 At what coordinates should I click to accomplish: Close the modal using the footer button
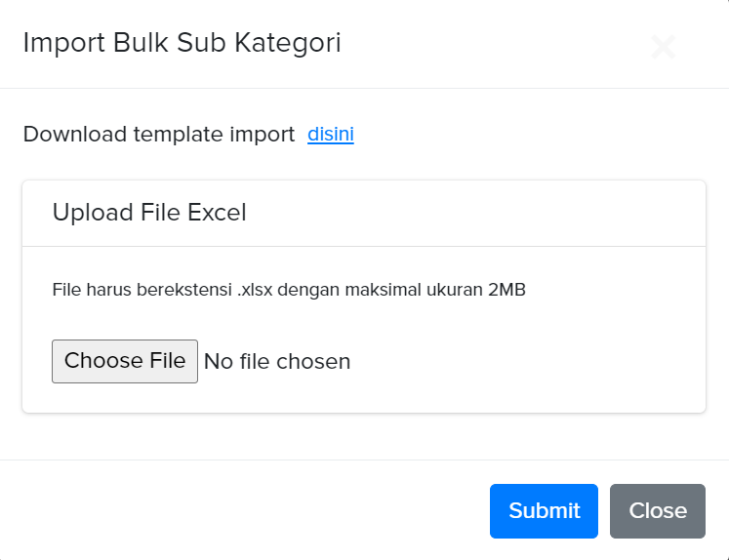pos(658,510)
